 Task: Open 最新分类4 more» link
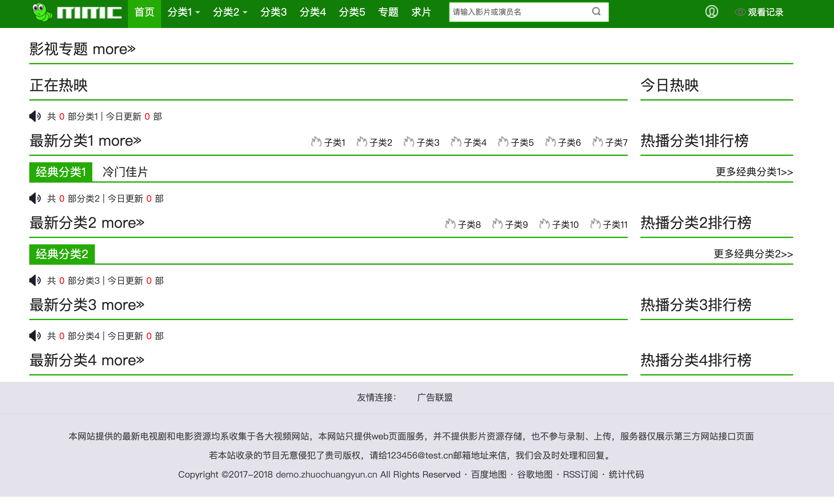87,360
